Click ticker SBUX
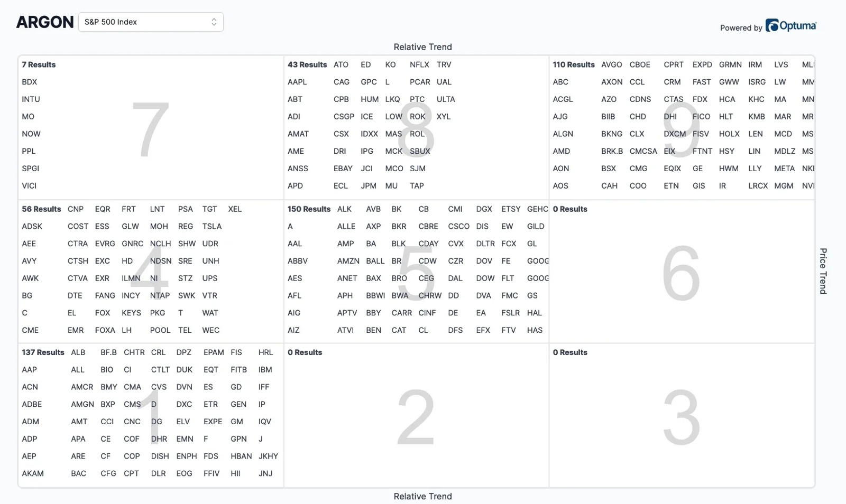Viewport: 846px width, 504px height. point(420,151)
